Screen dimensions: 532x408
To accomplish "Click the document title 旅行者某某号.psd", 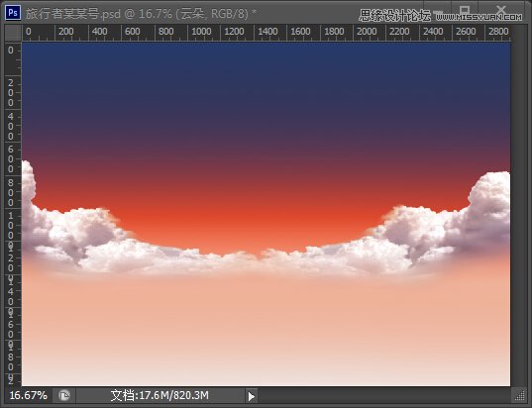I will pos(73,14).
